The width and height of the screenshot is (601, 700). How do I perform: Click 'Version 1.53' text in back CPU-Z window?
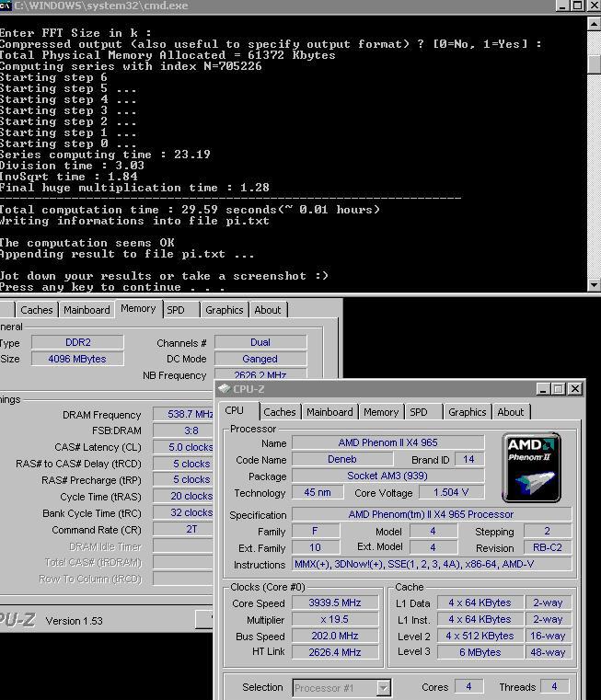click(x=75, y=621)
